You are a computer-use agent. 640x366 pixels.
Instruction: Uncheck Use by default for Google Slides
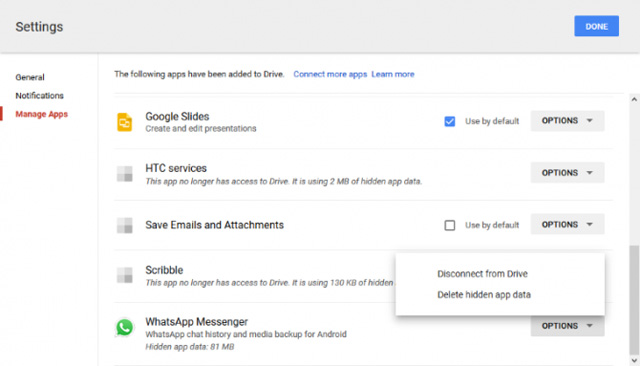pos(449,121)
